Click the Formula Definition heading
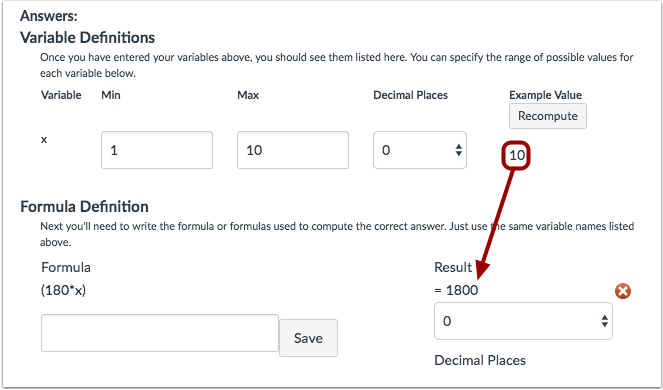663x390 pixels. 85,206
